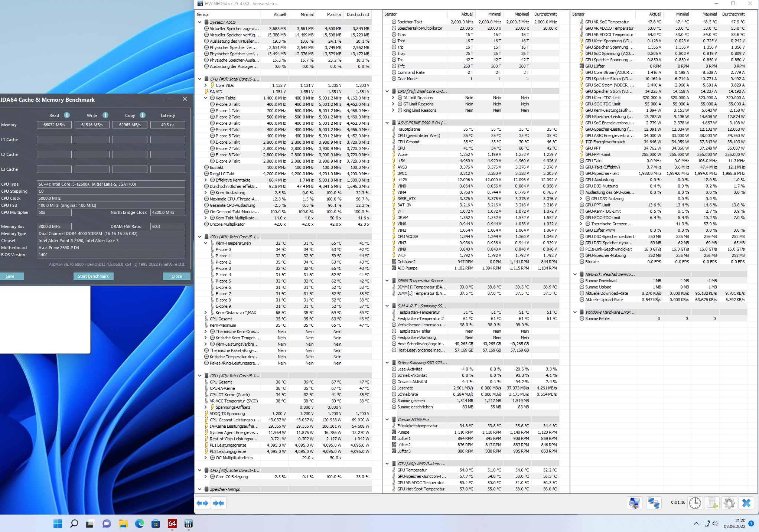Launch Microsoft Edge from taskbar
Image resolution: width=759 pixels, height=532 pixels.
(139, 523)
